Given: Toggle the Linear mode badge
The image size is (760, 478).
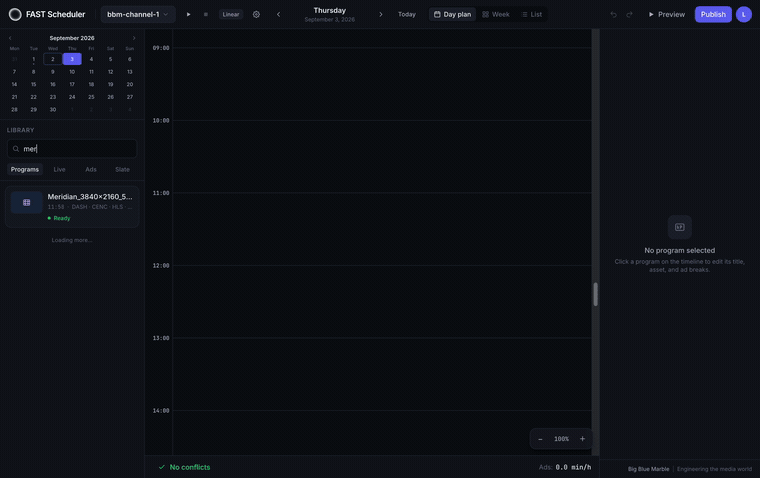Looking at the screenshot, I should pos(231,15).
